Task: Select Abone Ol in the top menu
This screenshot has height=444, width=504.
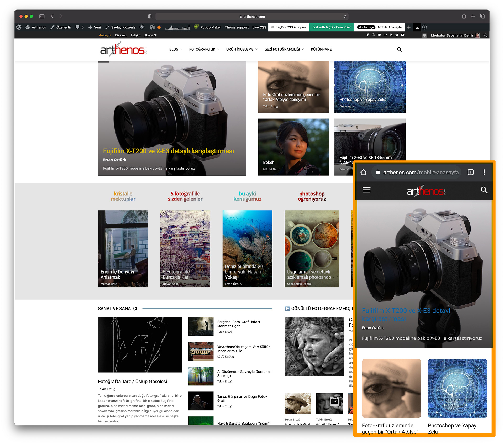Action: pyautogui.click(x=150, y=35)
